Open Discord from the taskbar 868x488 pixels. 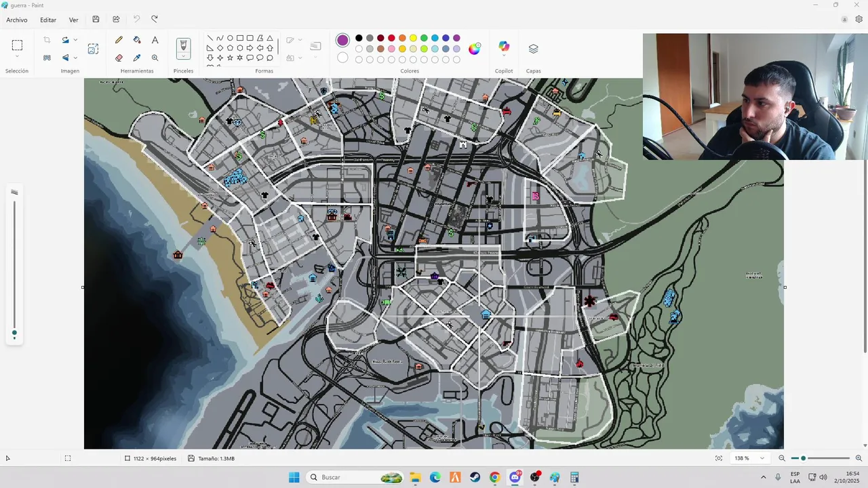point(515,477)
